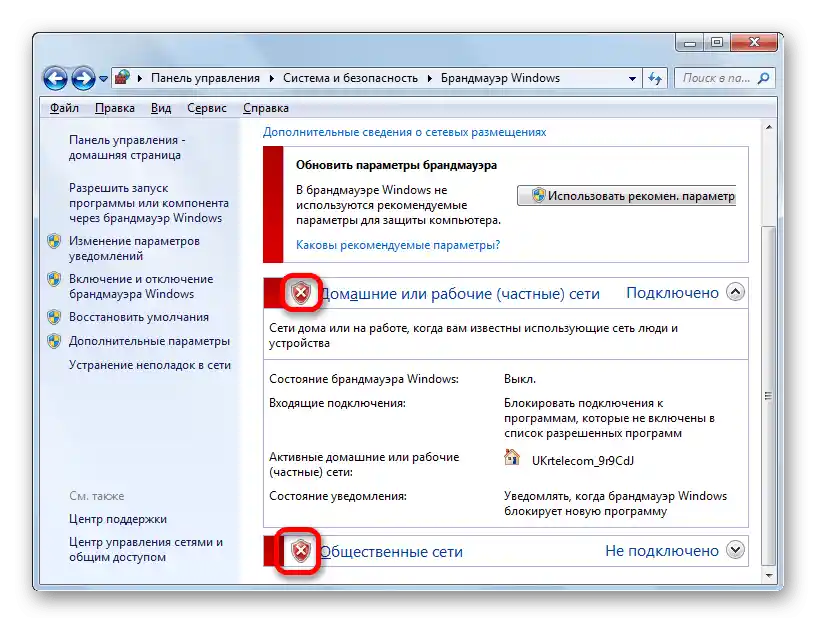817x624 pixels.
Task: Click the vertical scrollbar thumb
Action: pyautogui.click(x=769, y=396)
